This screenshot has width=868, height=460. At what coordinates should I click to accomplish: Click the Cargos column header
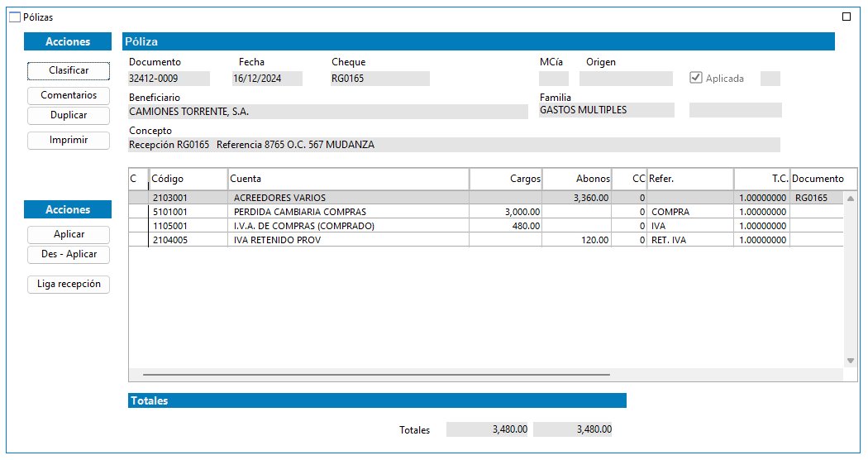(506, 179)
